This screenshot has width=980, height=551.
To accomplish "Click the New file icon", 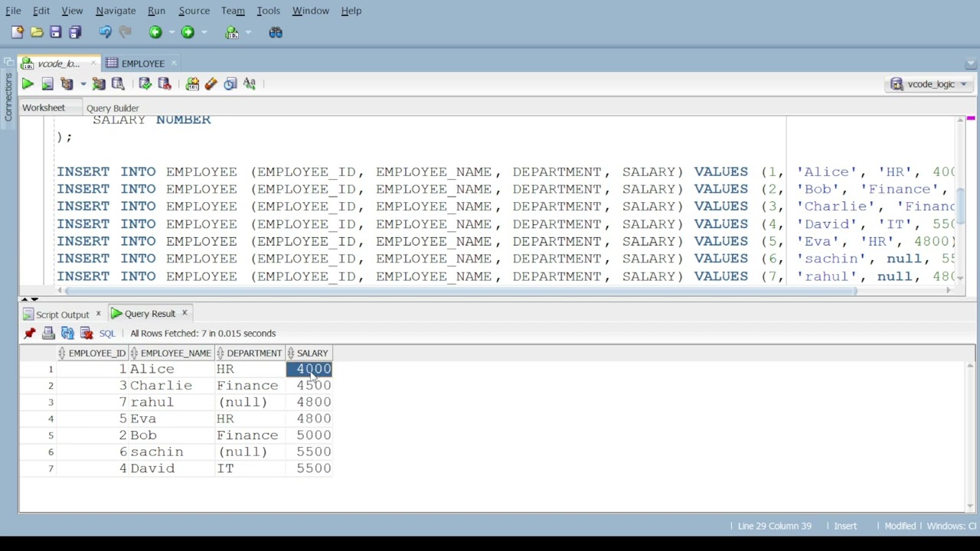I will (x=18, y=32).
